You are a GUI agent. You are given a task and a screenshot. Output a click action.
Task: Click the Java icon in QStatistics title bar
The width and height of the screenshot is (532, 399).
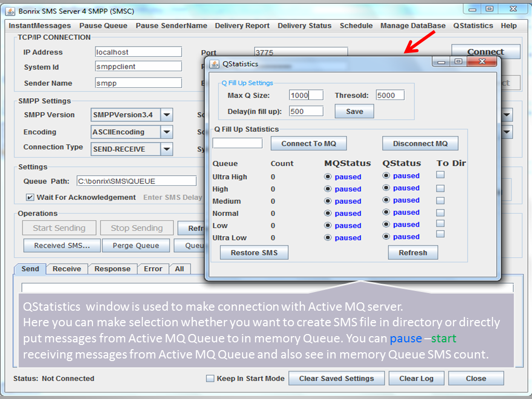tap(214, 64)
